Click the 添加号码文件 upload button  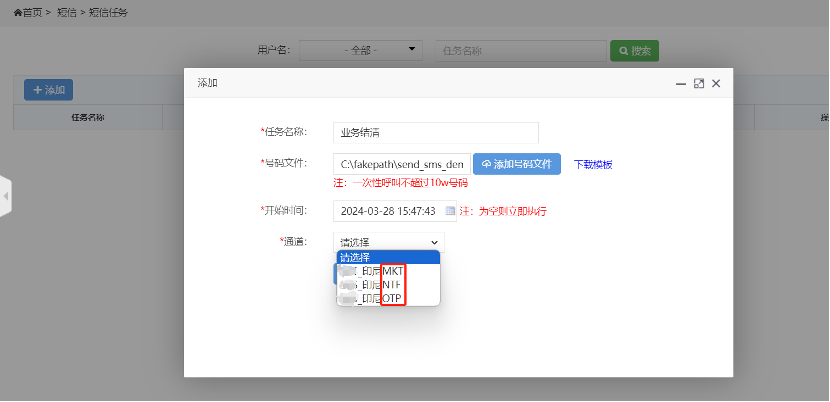pyautogui.click(x=516, y=164)
